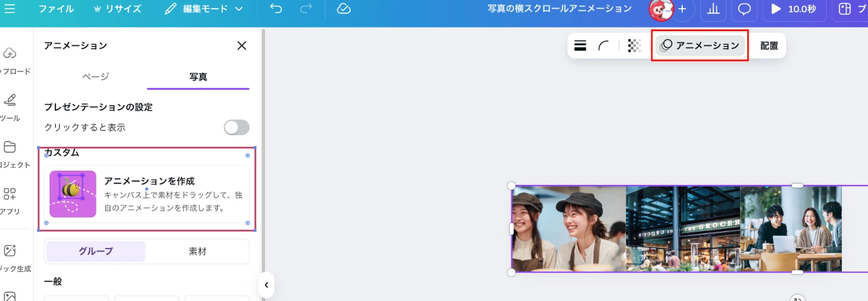This screenshot has width=868, height=301.
Task: Click the 配置 toolbar button
Action: [x=769, y=46]
